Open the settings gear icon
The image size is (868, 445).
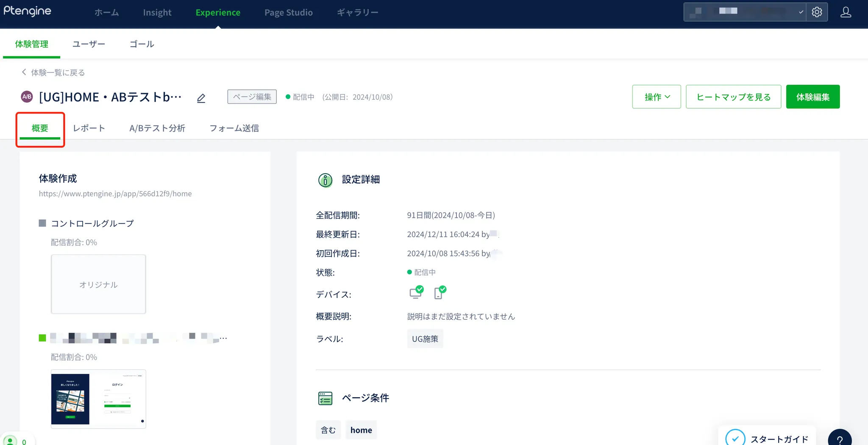tap(817, 12)
